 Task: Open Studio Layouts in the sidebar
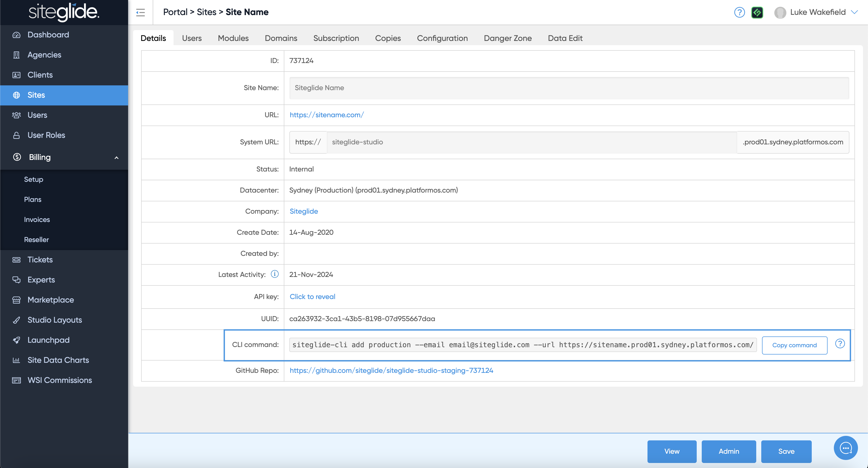55,320
